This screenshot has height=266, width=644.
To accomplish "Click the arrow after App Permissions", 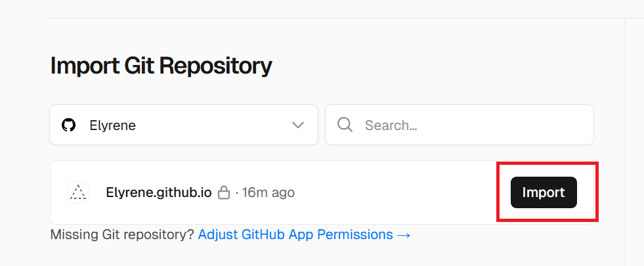I will point(404,234).
